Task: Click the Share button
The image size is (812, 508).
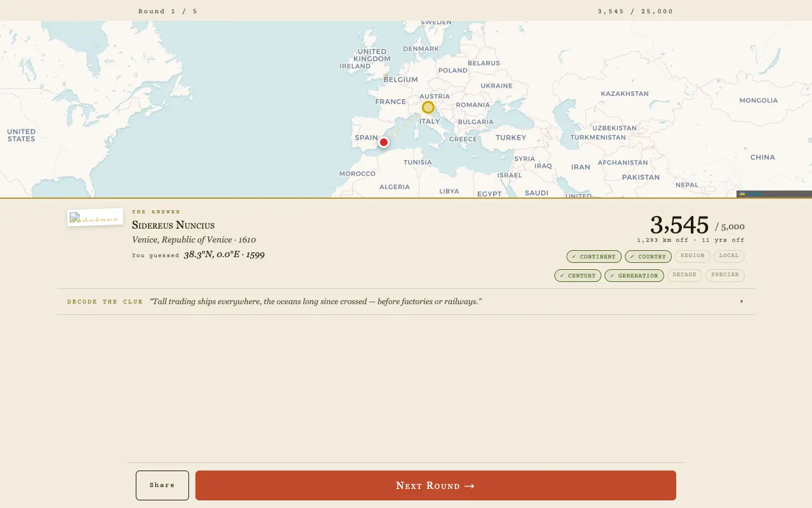Action: (x=162, y=485)
